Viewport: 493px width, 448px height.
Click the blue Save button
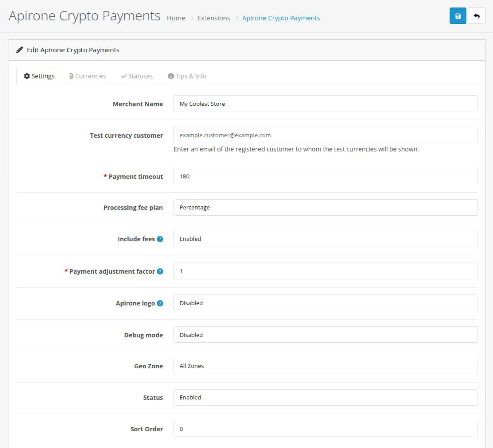coord(458,16)
